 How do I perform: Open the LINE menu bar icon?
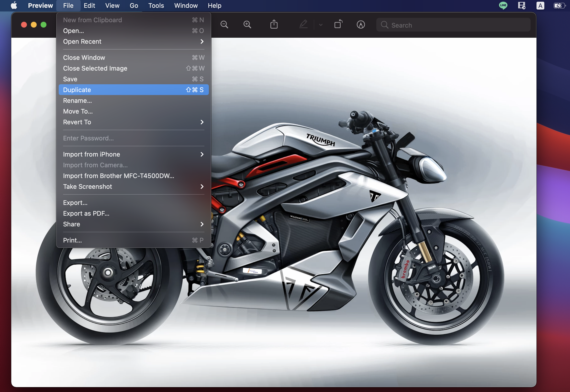pyautogui.click(x=503, y=5)
